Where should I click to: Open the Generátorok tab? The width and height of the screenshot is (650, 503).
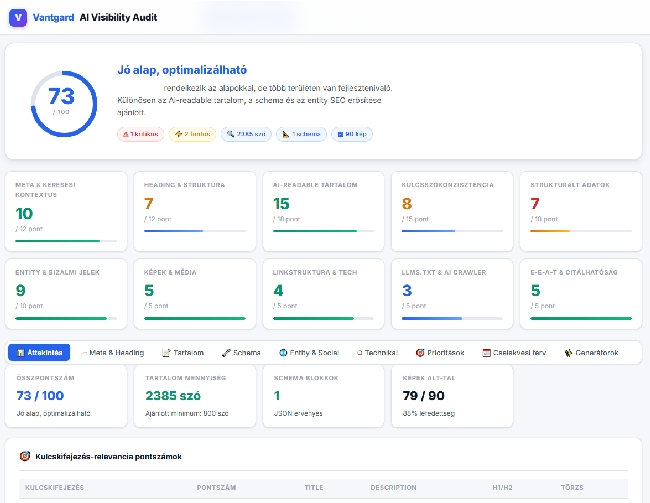[592, 352]
